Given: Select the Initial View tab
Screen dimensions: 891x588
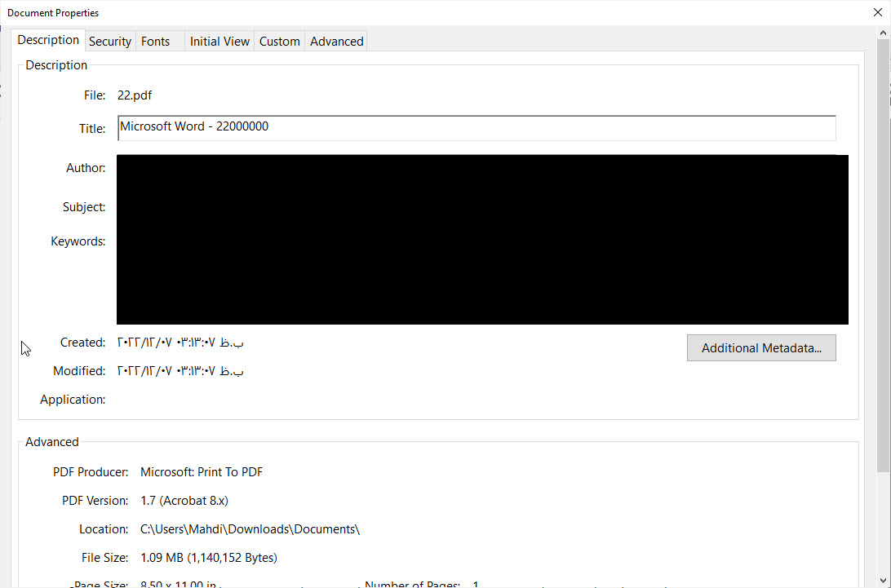Looking at the screenshot, I should (219, 42).
